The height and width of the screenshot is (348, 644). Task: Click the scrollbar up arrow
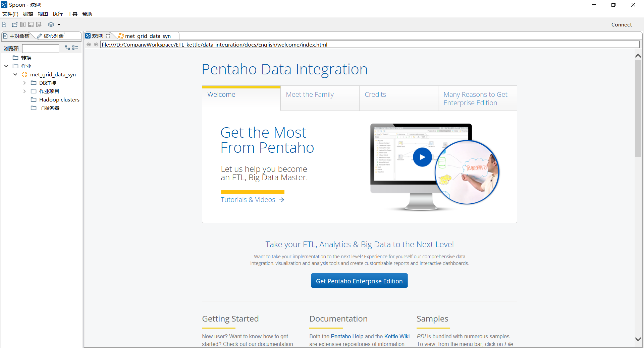638,56
